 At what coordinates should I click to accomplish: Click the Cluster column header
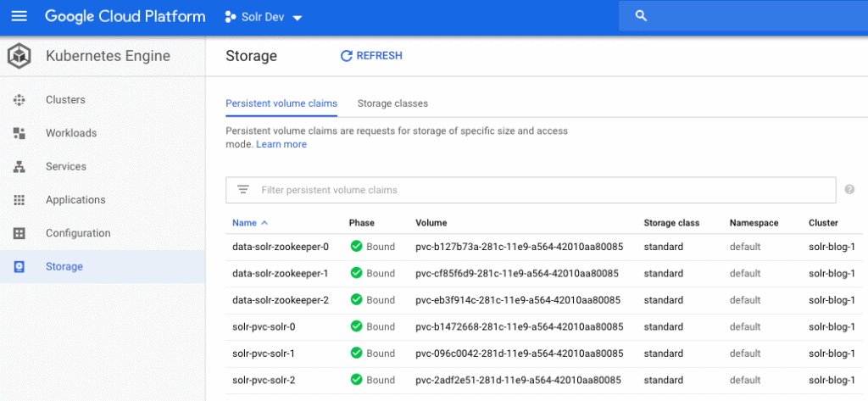click(823, 223)
